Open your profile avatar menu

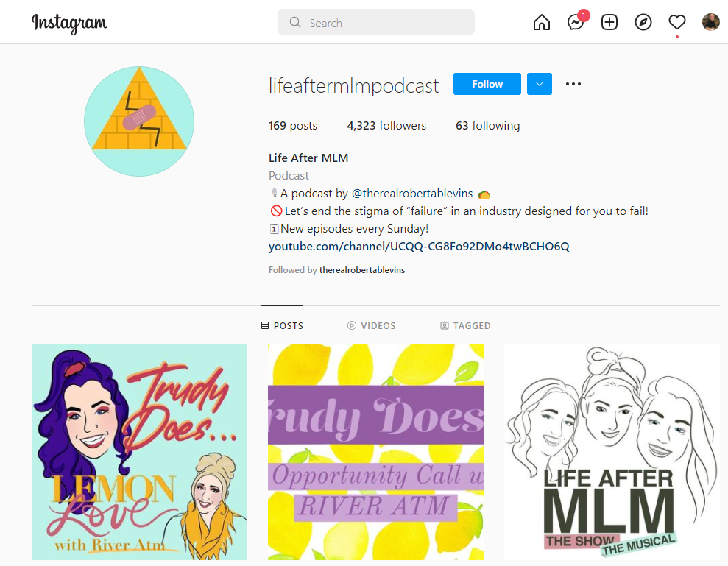pos(711,22)
